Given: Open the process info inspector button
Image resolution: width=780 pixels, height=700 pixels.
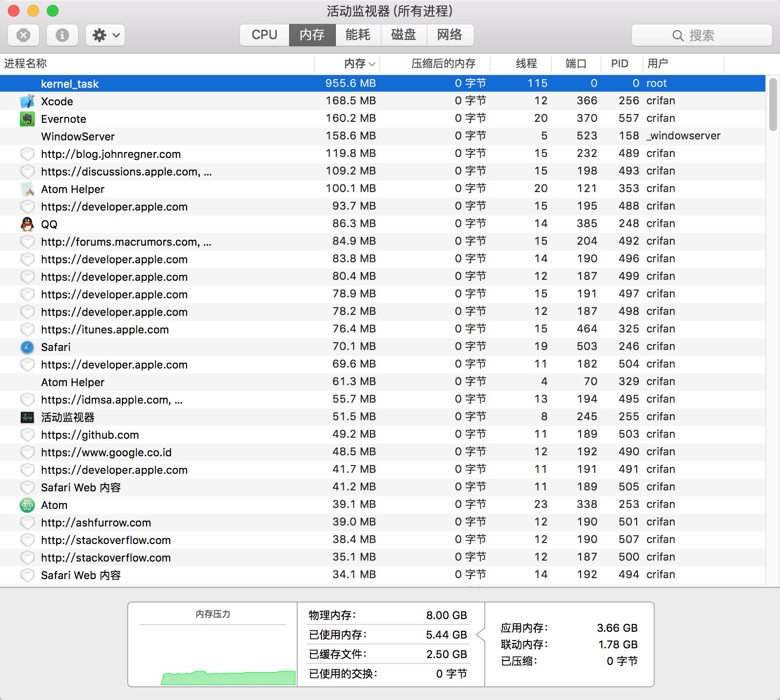Looking at the screenshot, I should point(62,35).
